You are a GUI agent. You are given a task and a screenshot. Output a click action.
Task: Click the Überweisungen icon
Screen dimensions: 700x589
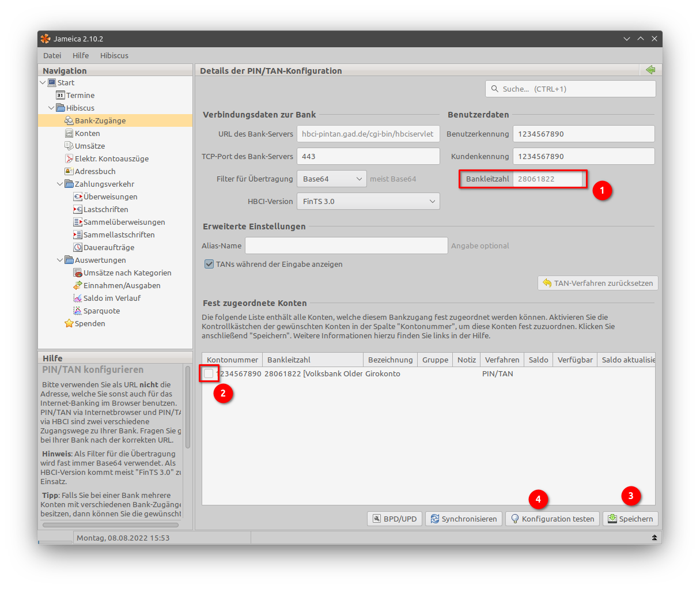pos(78,197)
